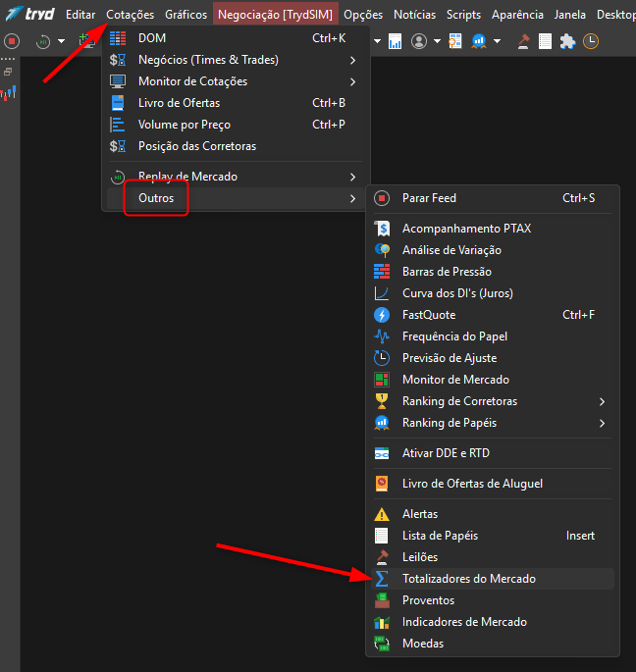Open the Gráficos menu
The width and height of the screenshot is (636, 672).
pos(185,15)
